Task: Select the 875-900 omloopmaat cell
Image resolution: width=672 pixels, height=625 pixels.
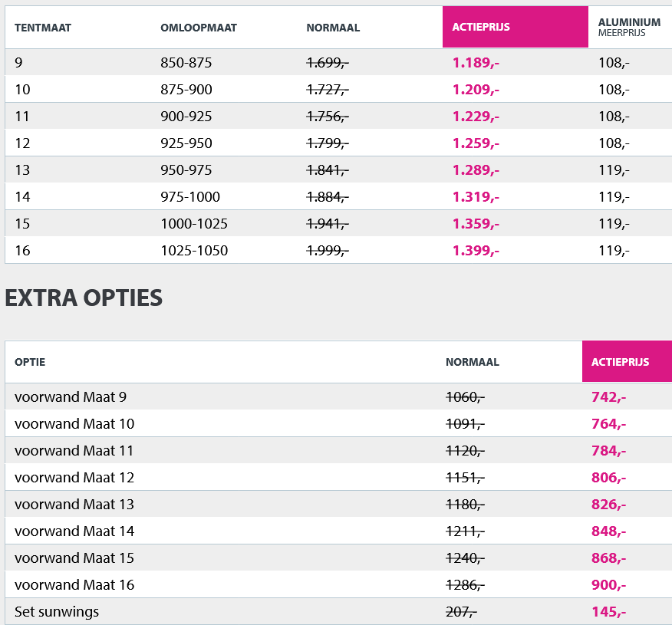Action: click(186, 90)
